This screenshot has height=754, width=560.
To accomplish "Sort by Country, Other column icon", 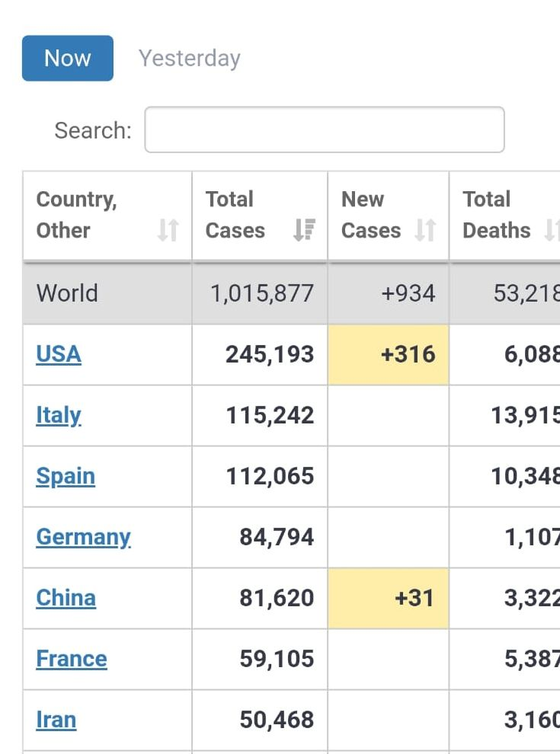I will (168, 230).
